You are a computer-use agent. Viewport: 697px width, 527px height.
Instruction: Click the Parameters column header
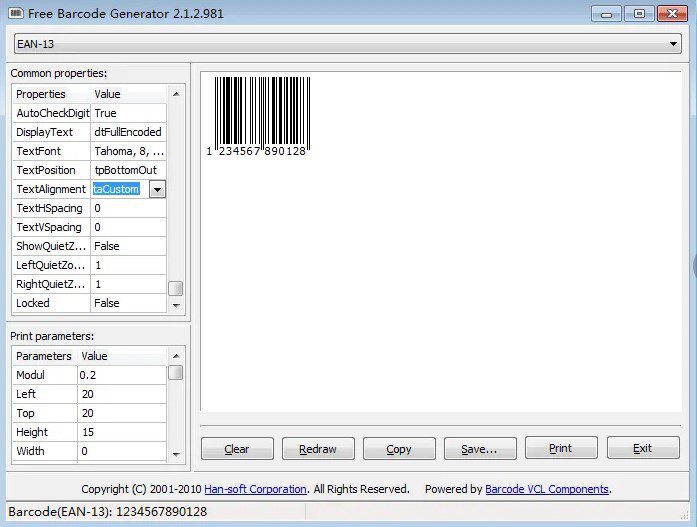45,356
